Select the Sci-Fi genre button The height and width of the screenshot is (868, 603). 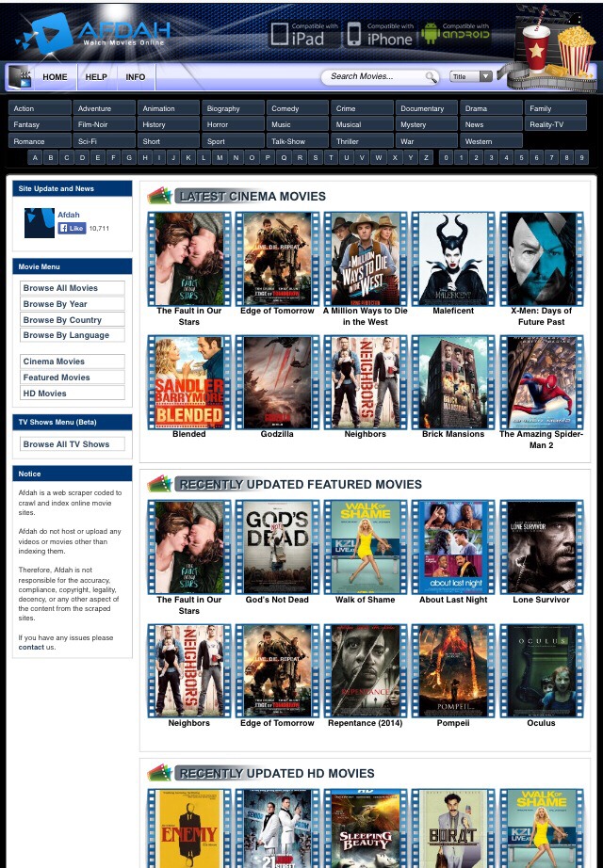(x=104, y=141)
